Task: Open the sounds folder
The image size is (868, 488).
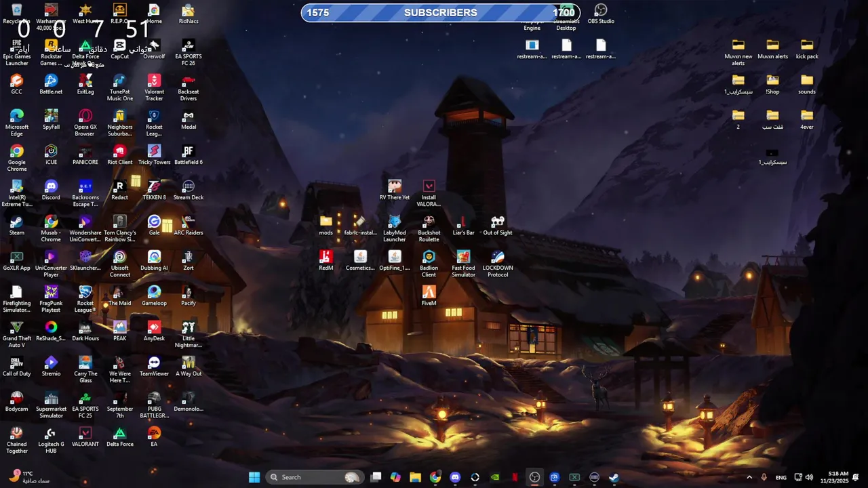Action: coord(807,83)
